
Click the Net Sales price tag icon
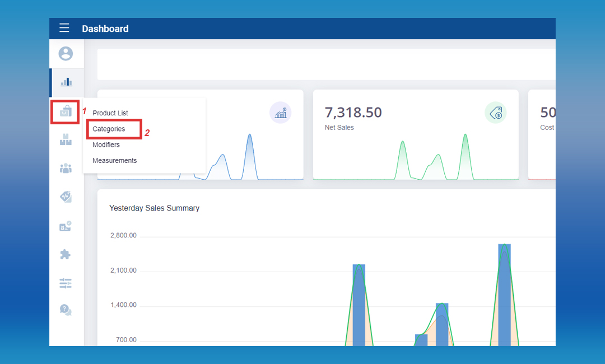pyautogui.click(x=495, y=113)
